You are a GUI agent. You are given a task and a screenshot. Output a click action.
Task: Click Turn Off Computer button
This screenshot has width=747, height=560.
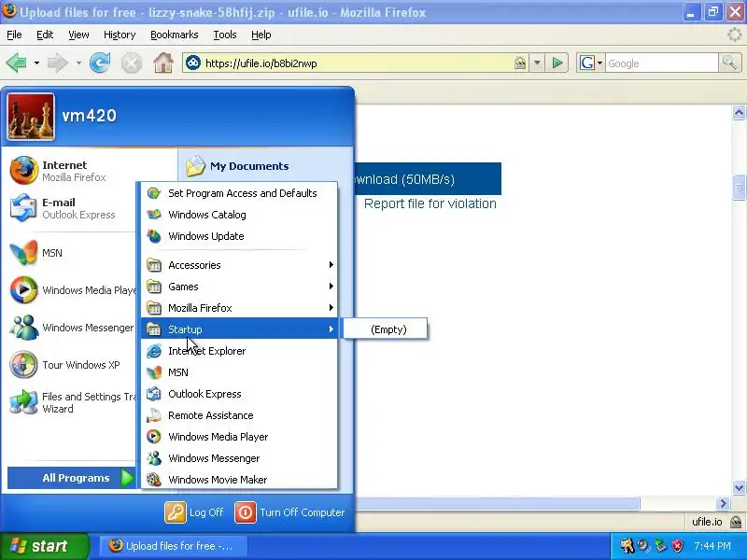click(289, 512)
